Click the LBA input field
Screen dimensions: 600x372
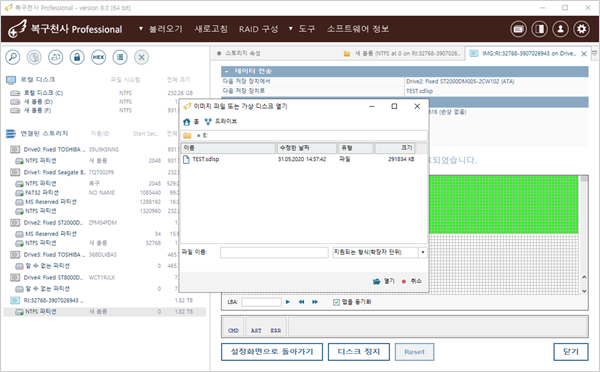point(262,302)
